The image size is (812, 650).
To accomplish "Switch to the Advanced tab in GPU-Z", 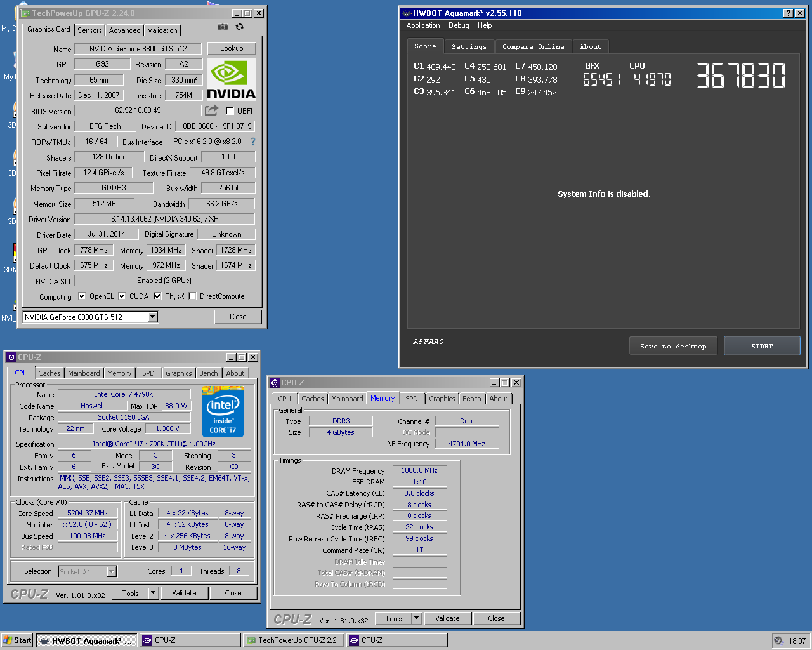I will [x=124, y=30].
